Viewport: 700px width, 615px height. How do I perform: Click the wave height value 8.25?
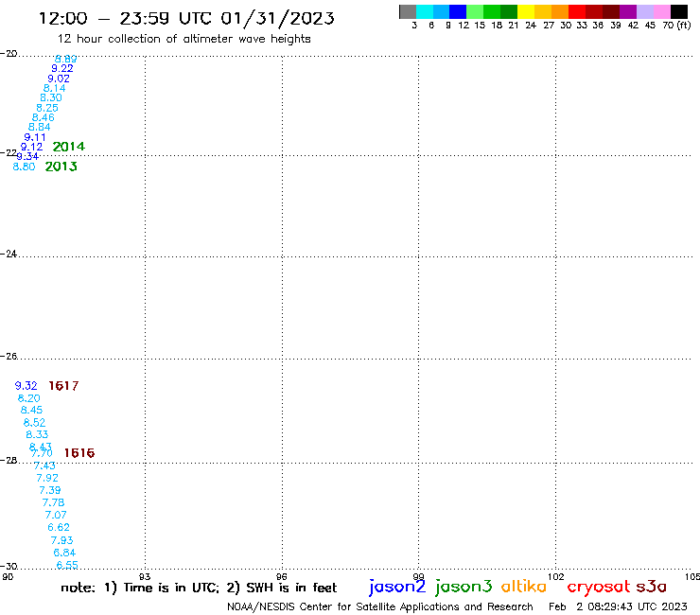[x=47, y=108]
